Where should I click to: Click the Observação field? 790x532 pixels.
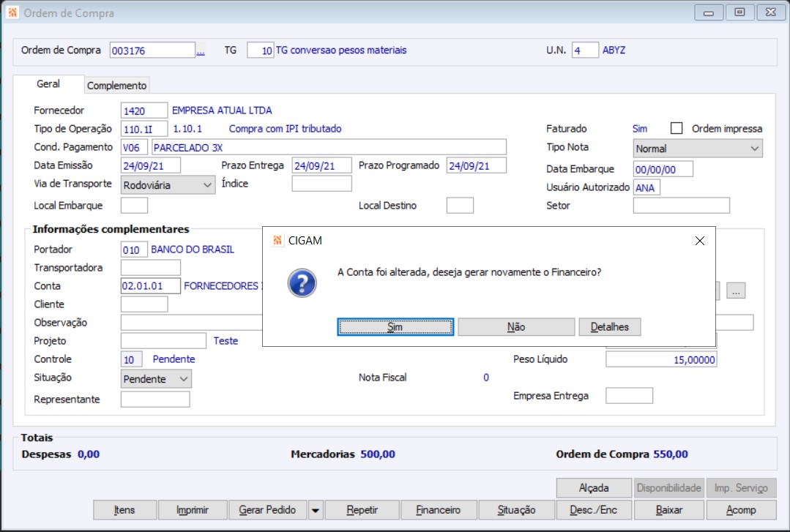[191, 323]
